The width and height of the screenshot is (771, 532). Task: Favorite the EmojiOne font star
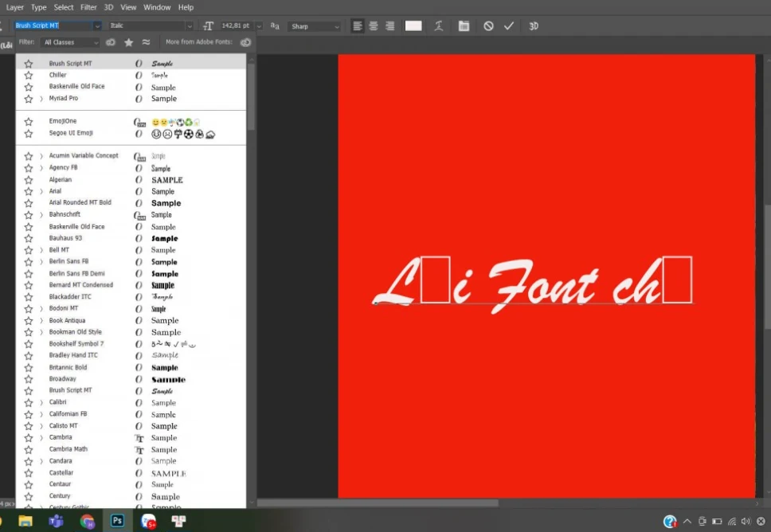(x=29, y=121)
